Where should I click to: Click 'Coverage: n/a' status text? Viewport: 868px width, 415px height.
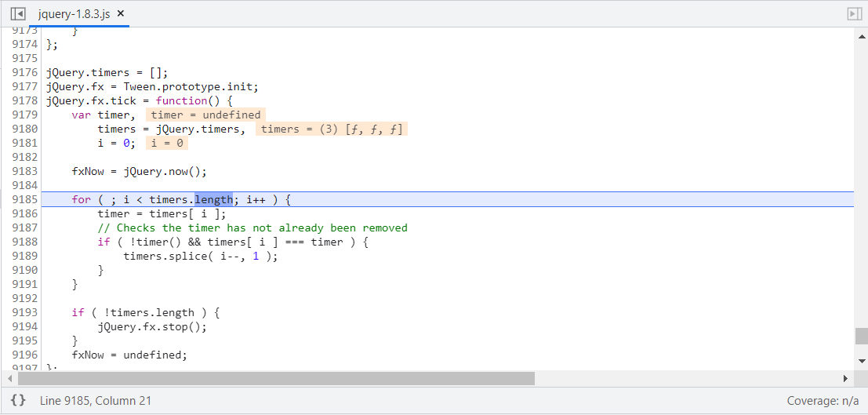pyautogui.click(x=823, y=401)
